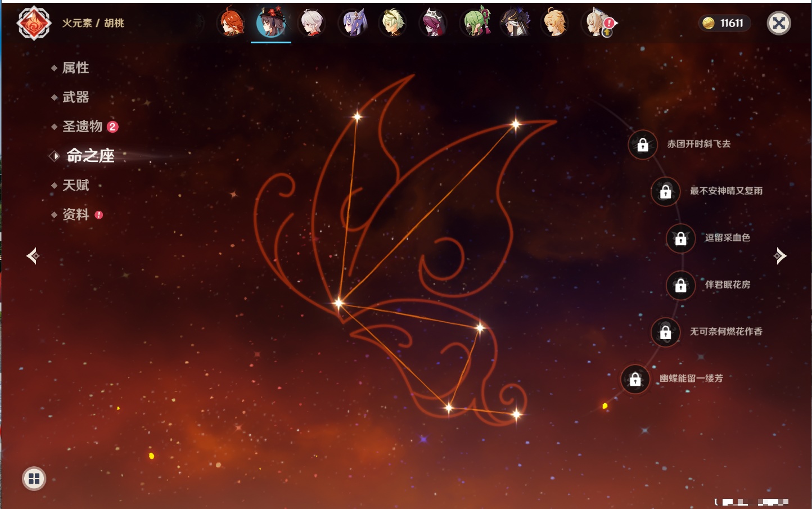Switch to previous character with left arrow
The width and height of the screenshot is (812, 509).
[x=33, y=256]
